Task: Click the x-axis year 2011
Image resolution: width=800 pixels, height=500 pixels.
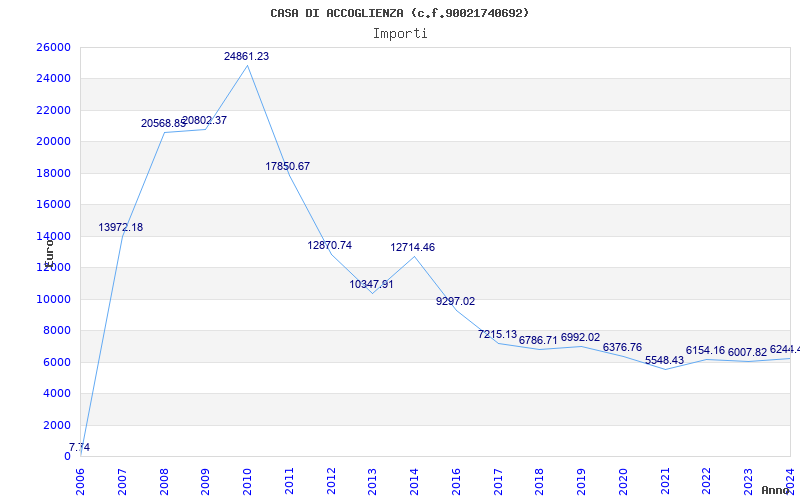Action: [289, 482]
